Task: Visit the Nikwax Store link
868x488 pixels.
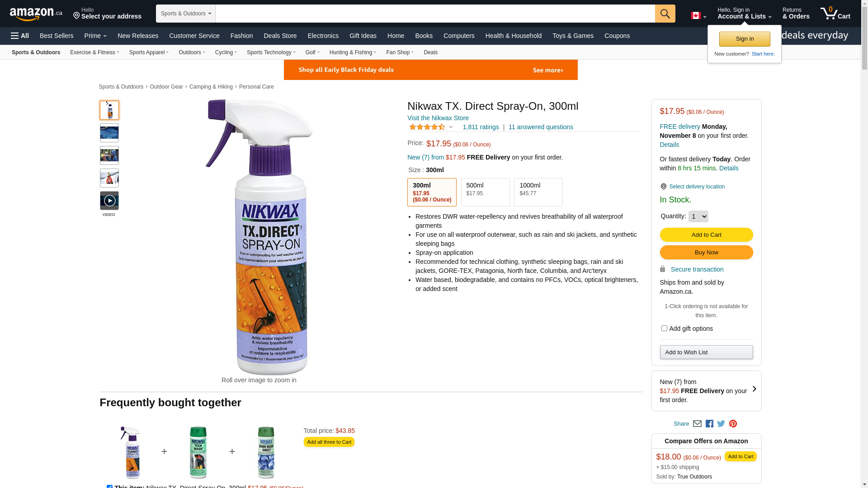Action: point(438,118)
